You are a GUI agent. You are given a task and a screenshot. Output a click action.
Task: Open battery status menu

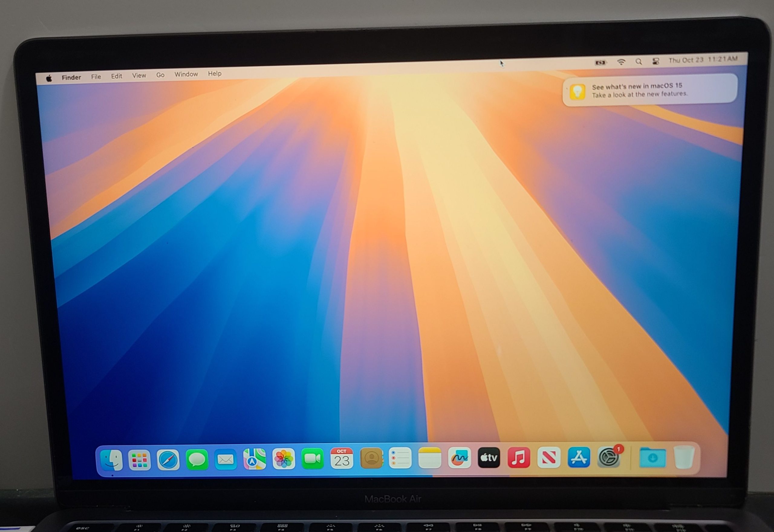tap(600, 63)
